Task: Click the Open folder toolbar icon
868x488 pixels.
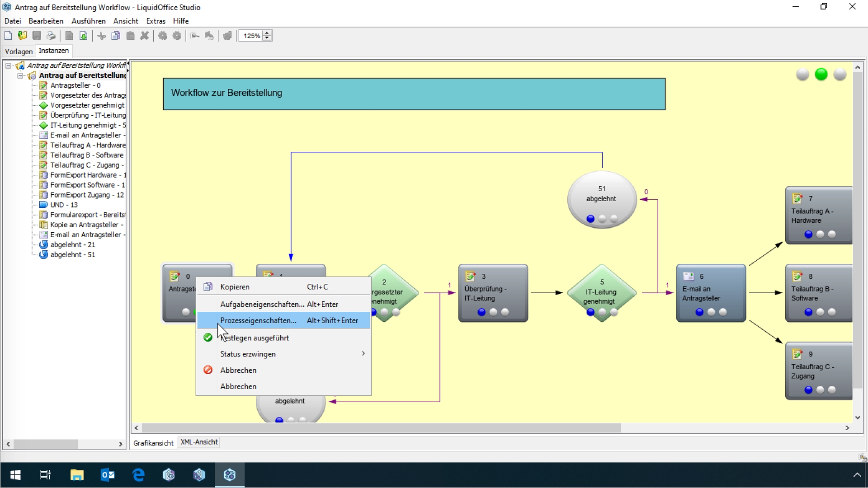Action: click(x=22, y=36)
